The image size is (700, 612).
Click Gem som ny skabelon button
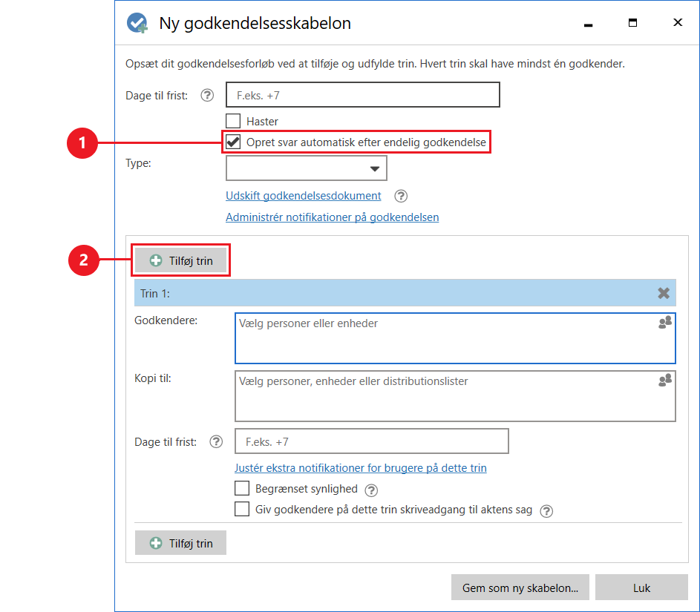coord(520,588)
